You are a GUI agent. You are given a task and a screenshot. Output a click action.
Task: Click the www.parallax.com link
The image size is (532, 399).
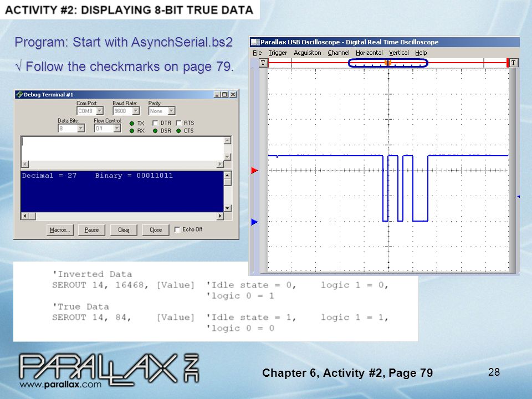click(x=60, y=385)
